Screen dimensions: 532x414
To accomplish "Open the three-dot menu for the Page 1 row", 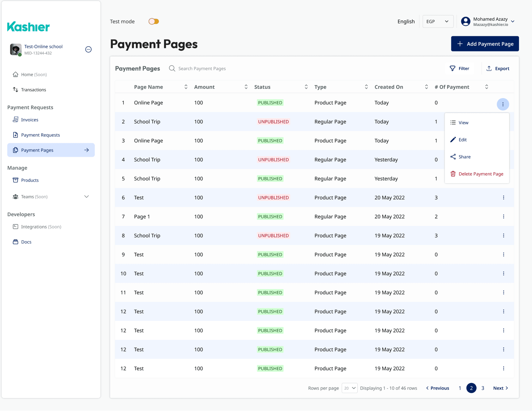I will [503, 216].
